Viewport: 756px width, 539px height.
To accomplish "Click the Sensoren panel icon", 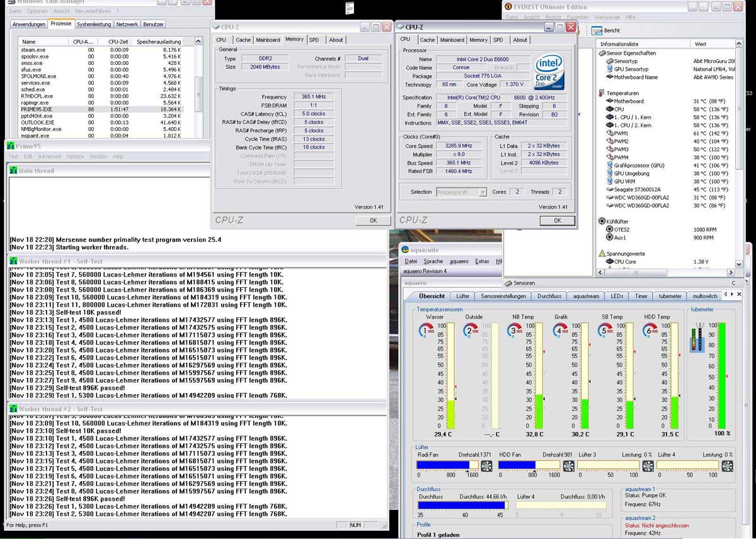I will pos(508,283).
